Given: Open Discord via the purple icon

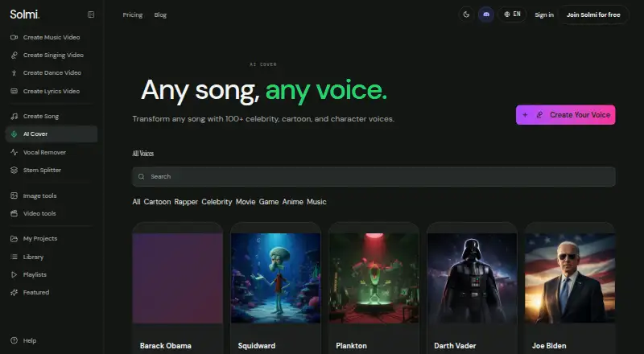Looking at the screenshot, I should (486, 14).
